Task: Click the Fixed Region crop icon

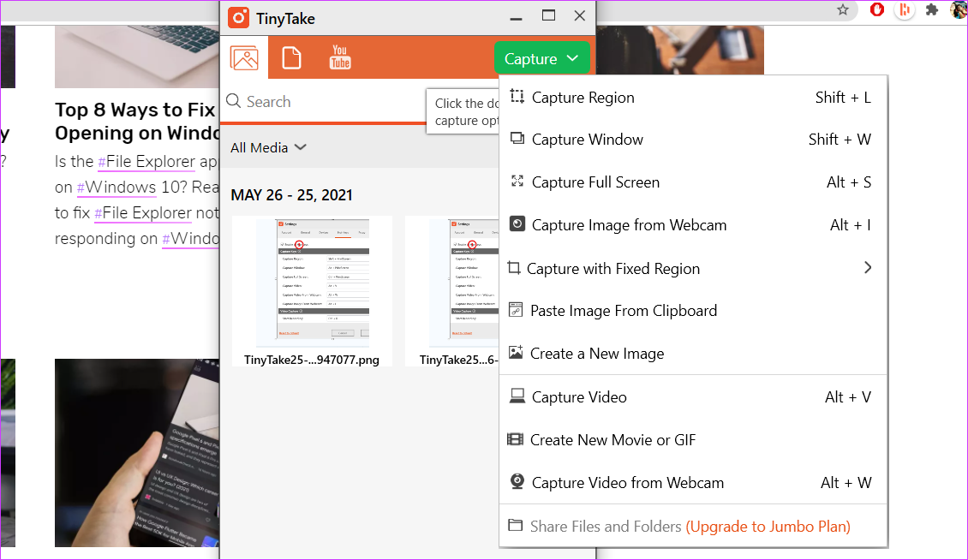Action: (514, 267)
